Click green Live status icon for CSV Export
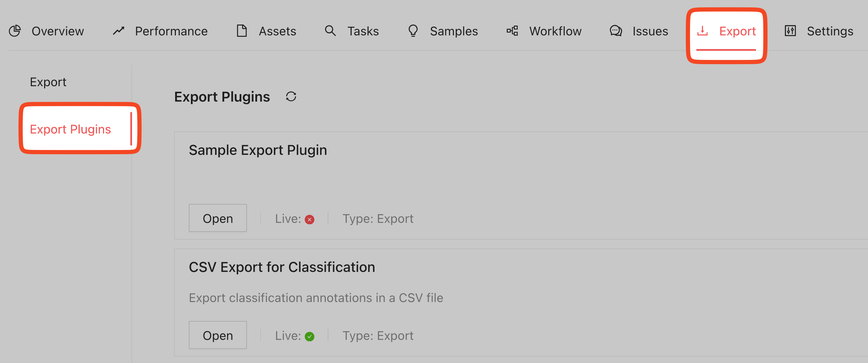 click(310, 337)
